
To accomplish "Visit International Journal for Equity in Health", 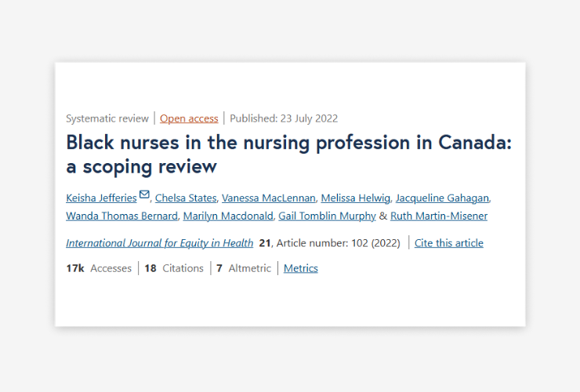I will click(159, 243).
